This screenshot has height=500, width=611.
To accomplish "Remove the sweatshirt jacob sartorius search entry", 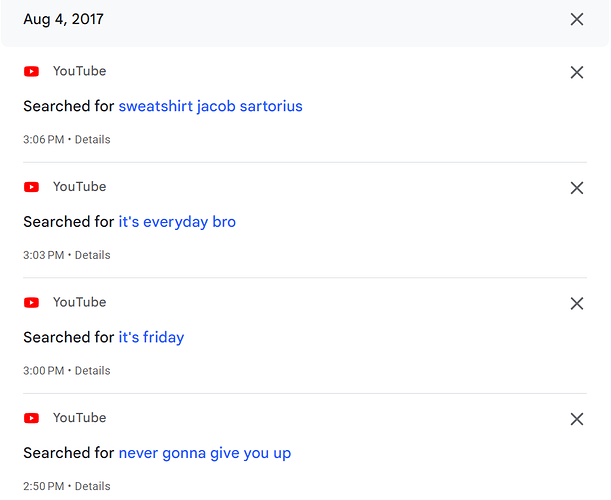I will tap(577, 72).
